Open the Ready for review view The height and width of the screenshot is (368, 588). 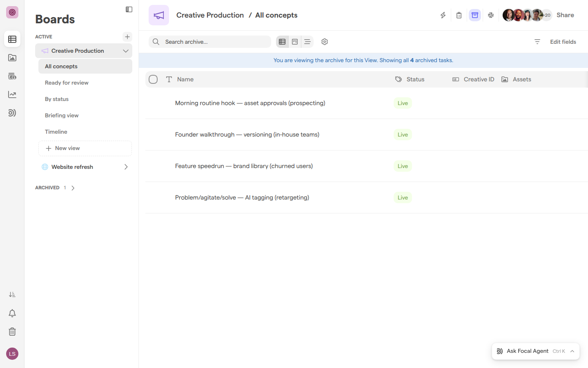pos(85,83)
